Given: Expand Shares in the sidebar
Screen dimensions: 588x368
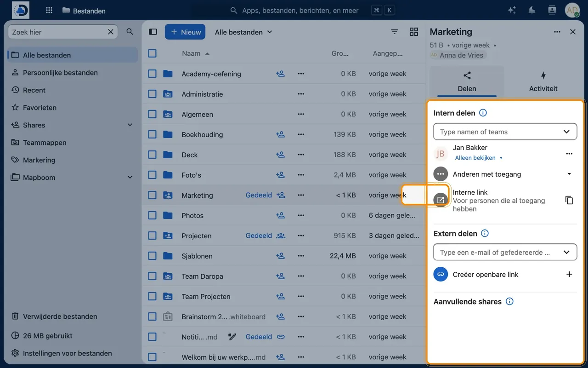Looking at the screenshot, I should (x=130, y=125).
